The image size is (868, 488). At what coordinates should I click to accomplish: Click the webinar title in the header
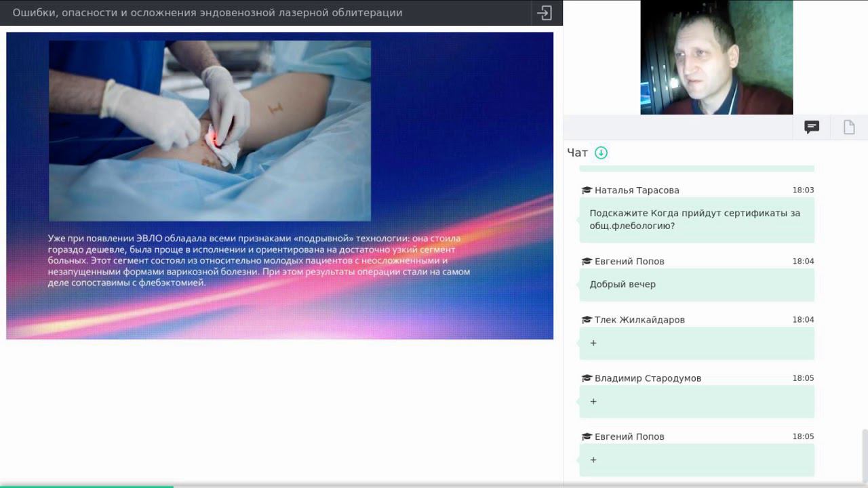click(x=208, y=13)
